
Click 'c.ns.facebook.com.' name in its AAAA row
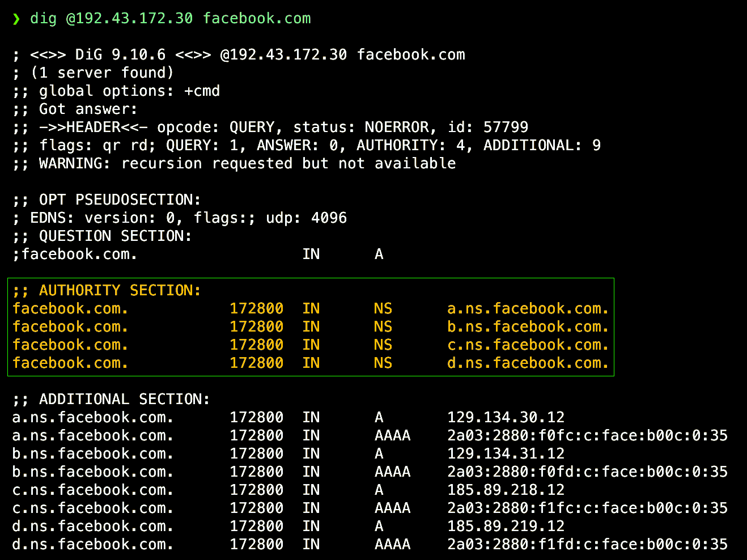(x=93, y=508)
